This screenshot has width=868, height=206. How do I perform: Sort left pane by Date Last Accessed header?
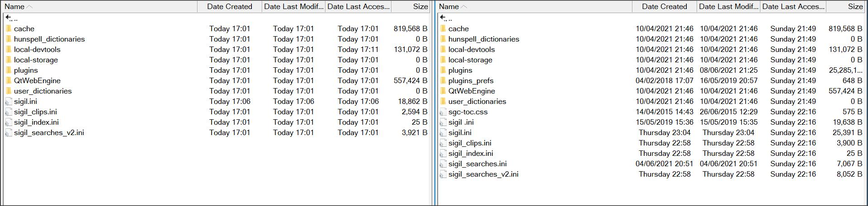[359, 6]
